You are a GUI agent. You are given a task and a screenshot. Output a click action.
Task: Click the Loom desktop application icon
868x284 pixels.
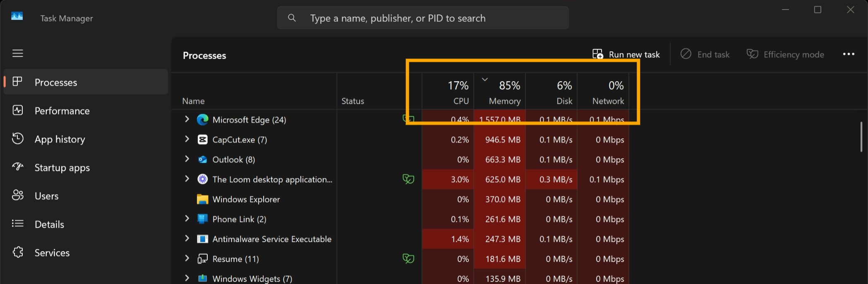click(x=202, y=179)
